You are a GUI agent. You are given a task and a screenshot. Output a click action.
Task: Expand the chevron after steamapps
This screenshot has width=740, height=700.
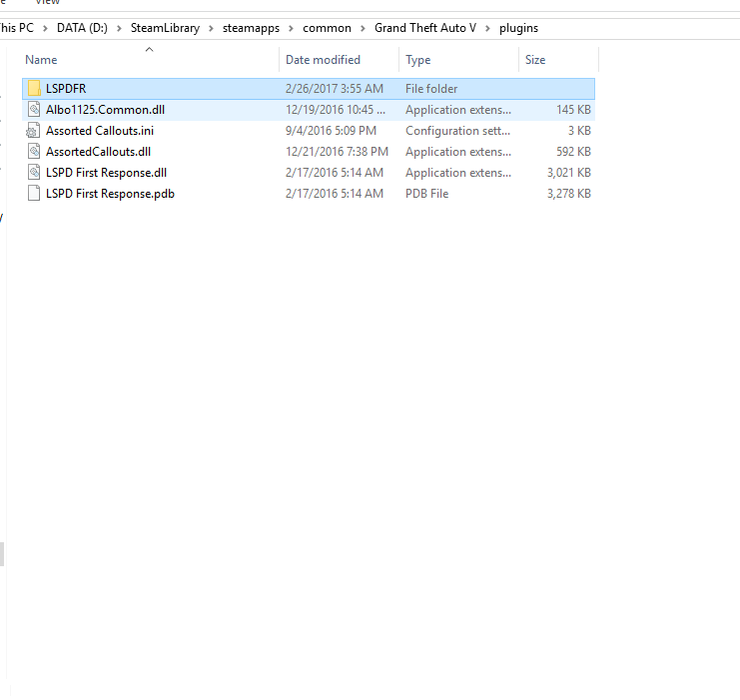(x=292, y=28)
